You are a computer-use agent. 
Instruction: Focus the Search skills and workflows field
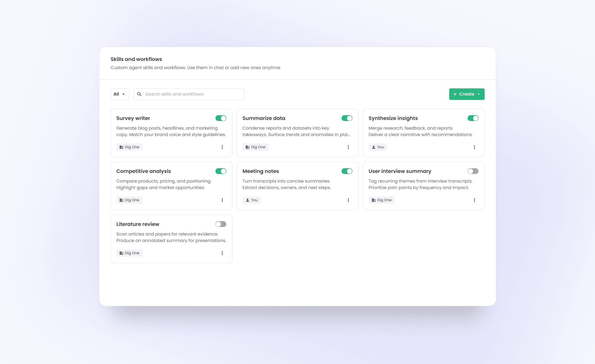(189, 94)
